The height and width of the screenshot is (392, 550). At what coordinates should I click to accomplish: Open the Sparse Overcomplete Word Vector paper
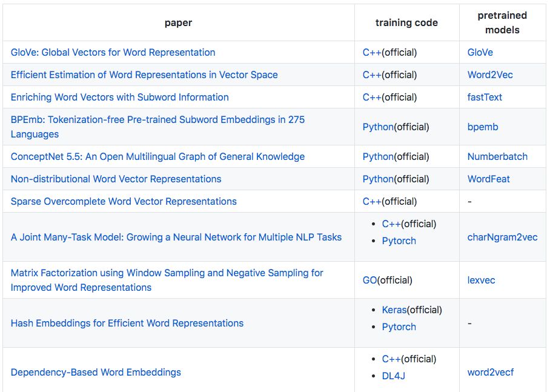point(124,201)
